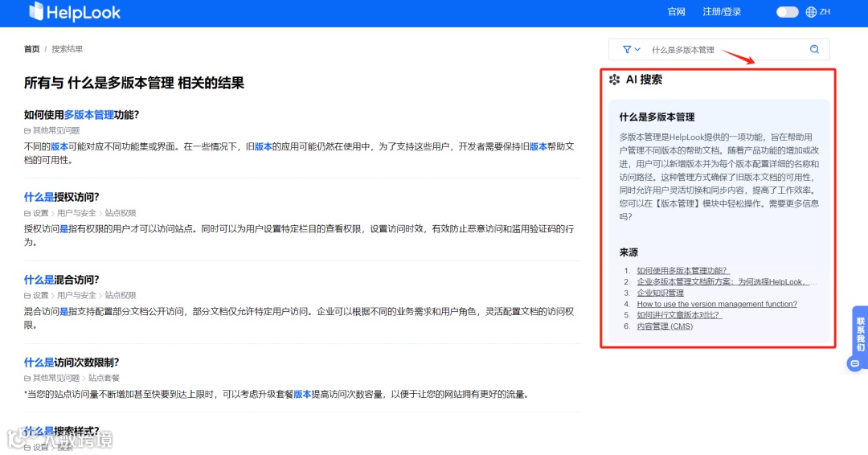The image size is (868, 455).
Task: Open the ZH language selector
Action: pos(825,11)
